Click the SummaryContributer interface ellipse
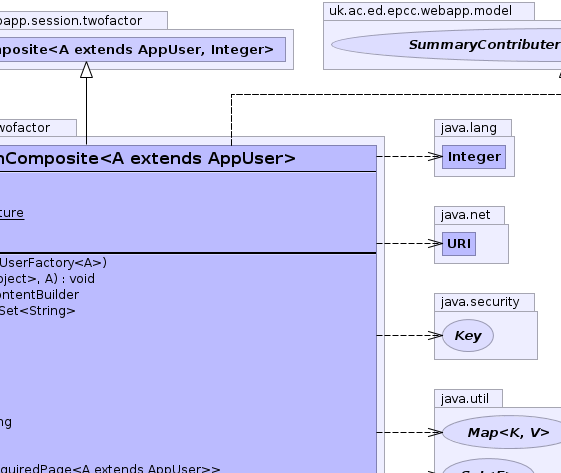 pyautogui.click(x=446, y=45)
